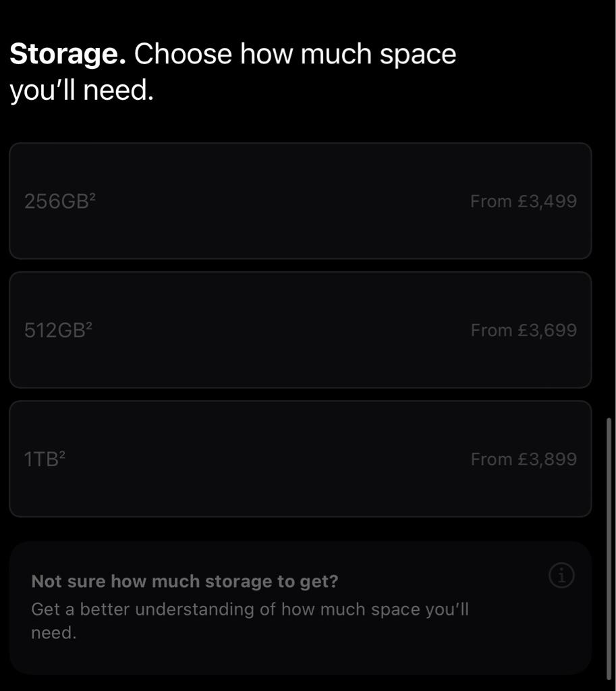Select the 256GB storage option
This screenshot has height=691, width=616.
tap(300, 201)
